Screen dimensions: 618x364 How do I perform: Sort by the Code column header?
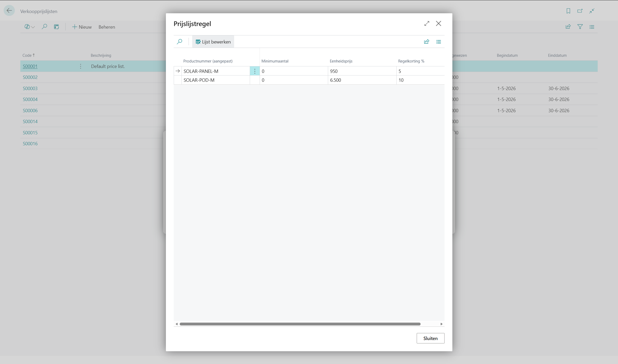coord(27,55)
